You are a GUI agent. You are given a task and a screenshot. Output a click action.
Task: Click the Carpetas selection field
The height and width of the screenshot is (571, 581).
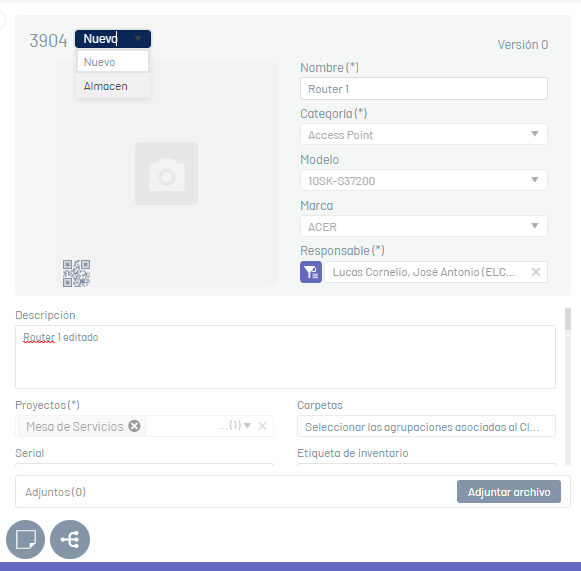point(426,426)
